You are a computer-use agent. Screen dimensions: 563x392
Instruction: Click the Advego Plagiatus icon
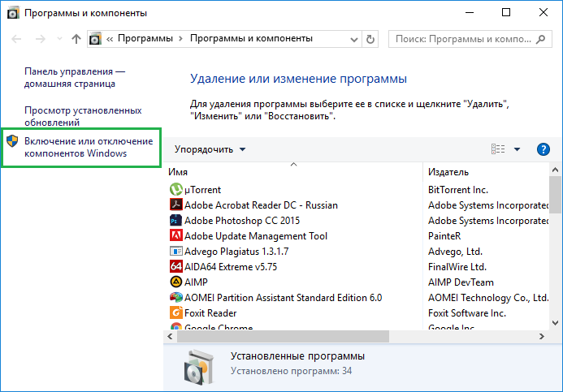point(175,251)
